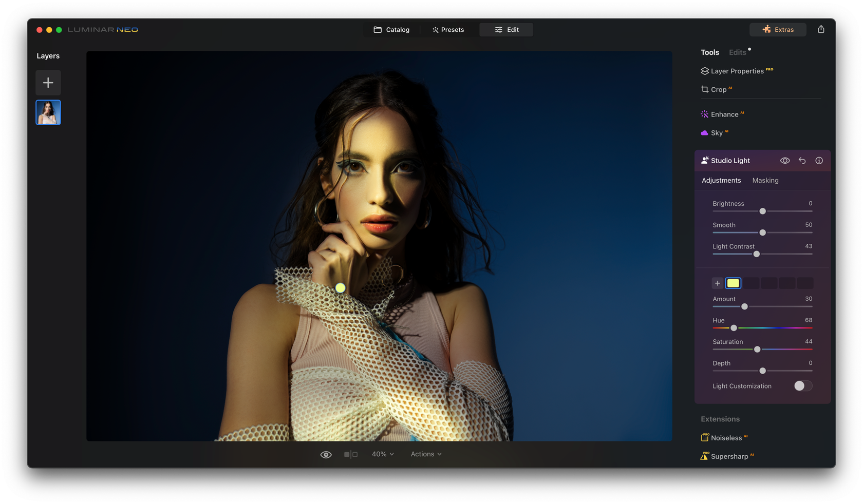
Task: Click the share icon top right
Action: pos(821,29)
